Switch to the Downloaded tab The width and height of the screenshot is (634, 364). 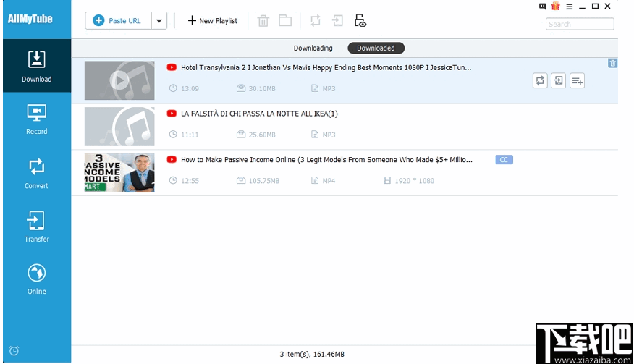(x=376, y=48)
